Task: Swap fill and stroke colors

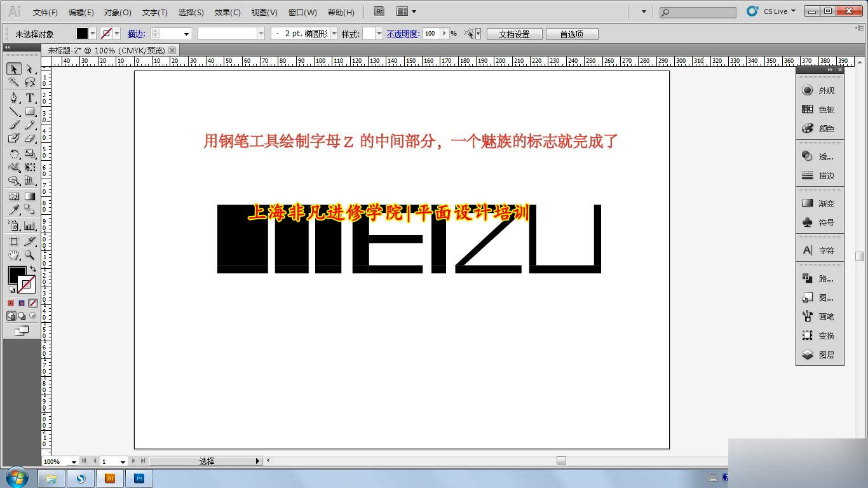Action: coord(33,269)
